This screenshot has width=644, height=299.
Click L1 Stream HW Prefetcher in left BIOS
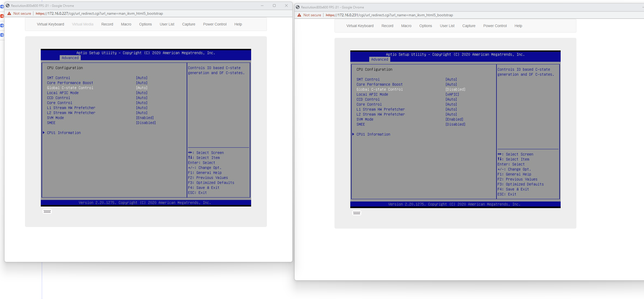click(x=71, y=108)
